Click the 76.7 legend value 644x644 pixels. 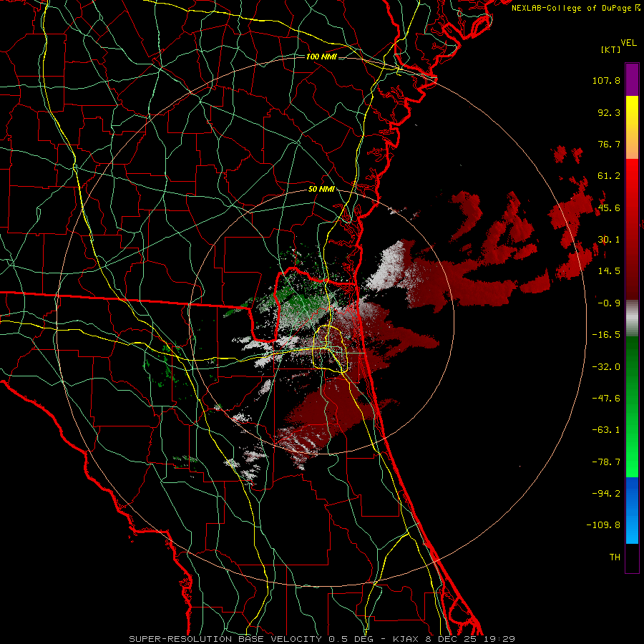[609, 144]
